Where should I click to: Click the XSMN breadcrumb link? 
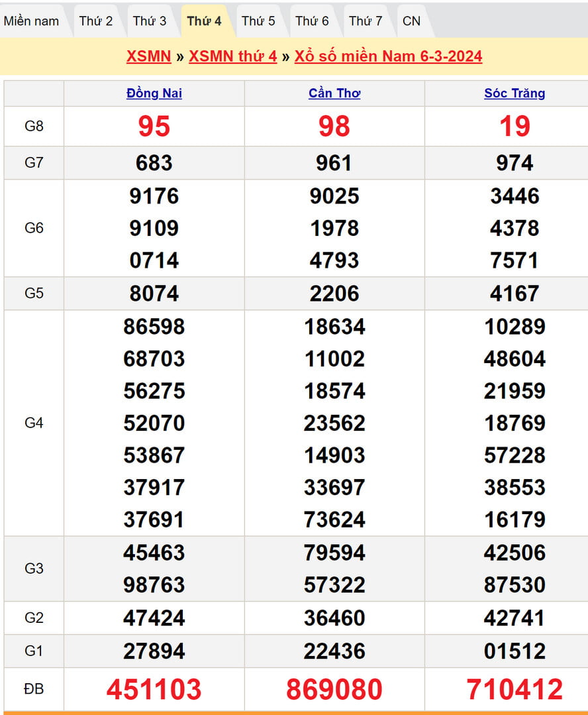click(149, 56)
